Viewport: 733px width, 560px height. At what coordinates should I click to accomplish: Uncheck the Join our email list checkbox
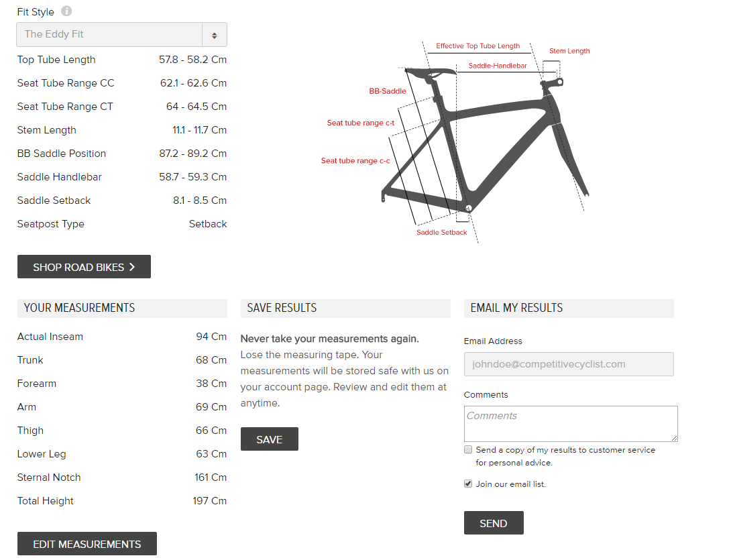pyautogui.click(x=468, y=484)
